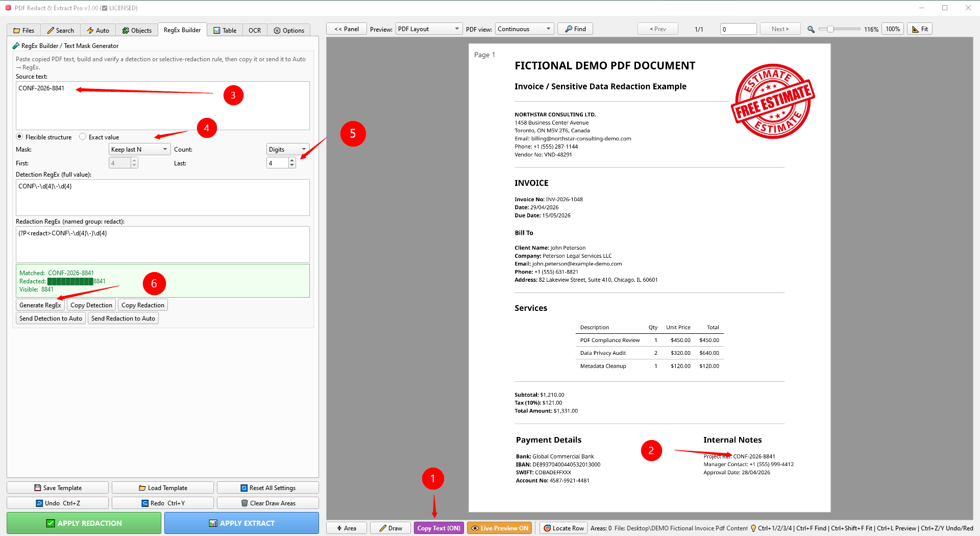The image size is (980, 536).
Task: Click the Redo Ctrl+Y button
Action: pos(163,503)
